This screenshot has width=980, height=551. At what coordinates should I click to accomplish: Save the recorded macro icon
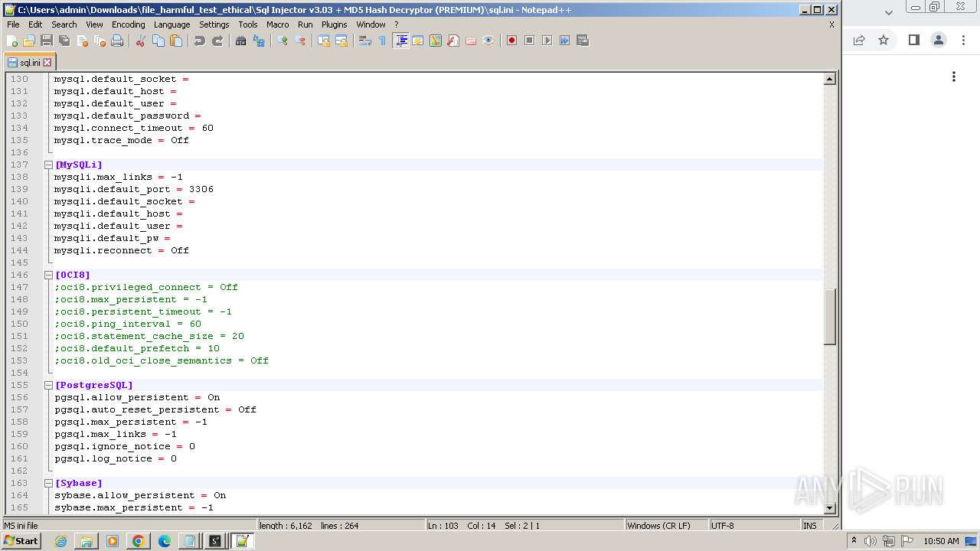pos(582,41)
